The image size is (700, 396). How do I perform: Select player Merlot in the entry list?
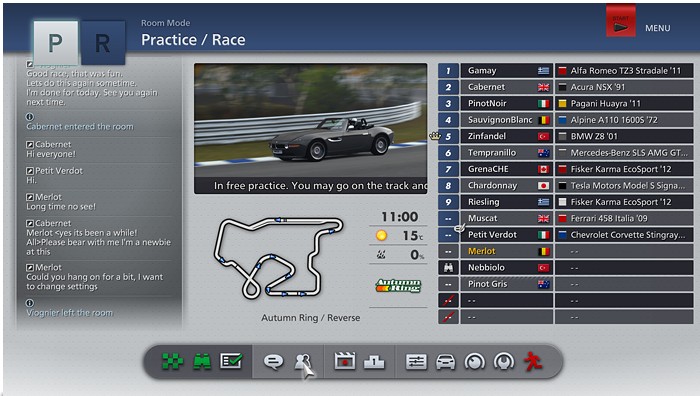481,251
